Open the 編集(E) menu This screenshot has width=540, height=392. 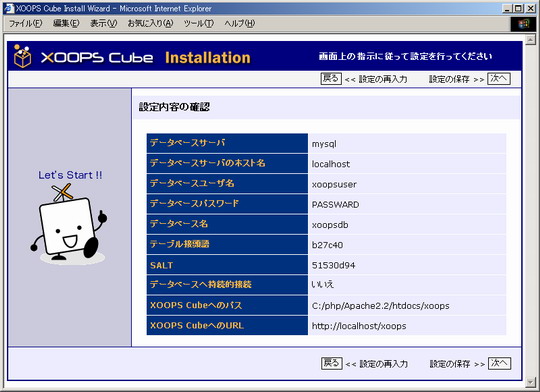pyautogui.click(x=66, y=23)
